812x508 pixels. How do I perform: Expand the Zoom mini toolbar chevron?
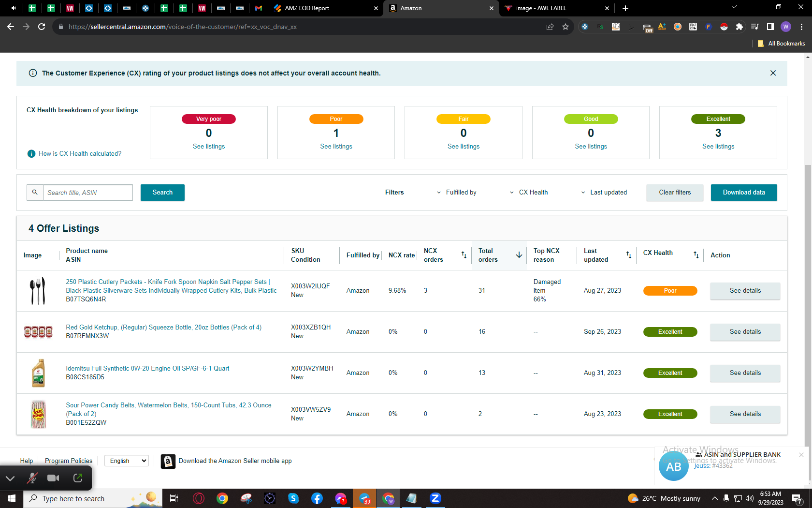(10, 478)
